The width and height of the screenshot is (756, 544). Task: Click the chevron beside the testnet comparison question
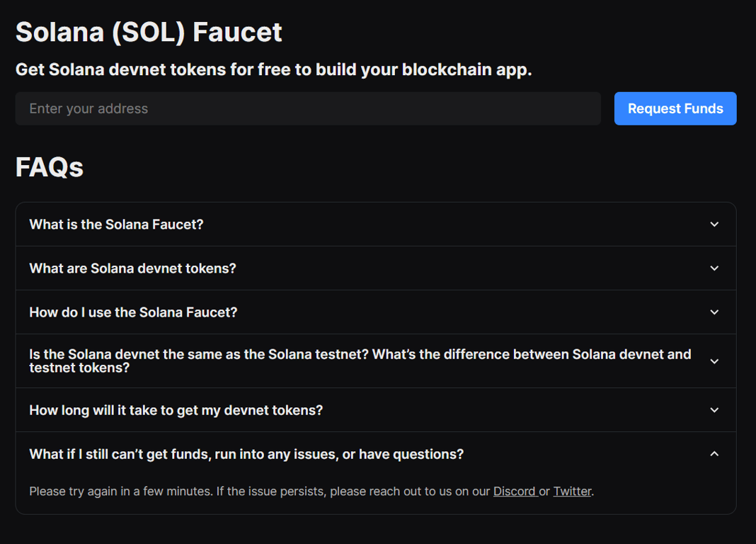click(714, 361)
